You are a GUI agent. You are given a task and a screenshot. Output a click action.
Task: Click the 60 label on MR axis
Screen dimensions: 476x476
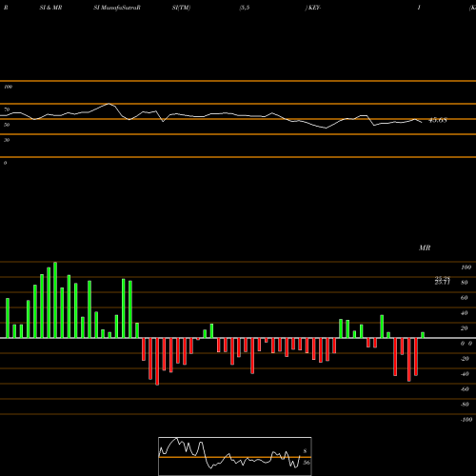(465, 298)
